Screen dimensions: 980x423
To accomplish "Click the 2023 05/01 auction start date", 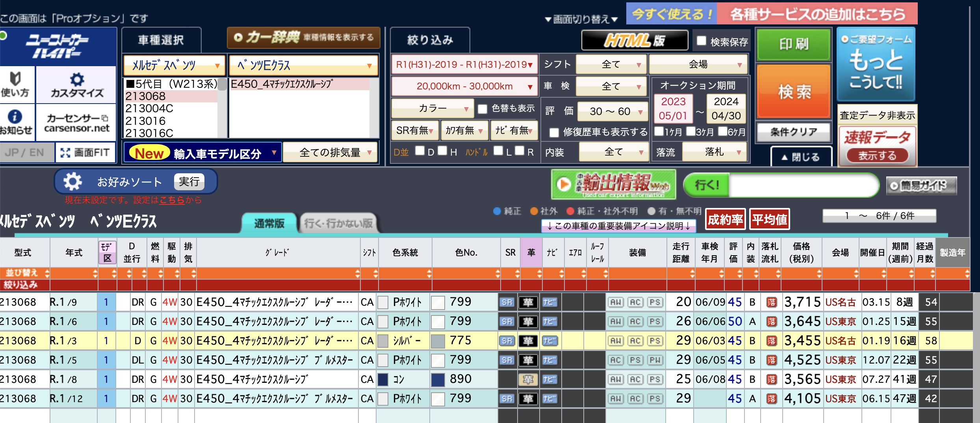I will [673, 109].
